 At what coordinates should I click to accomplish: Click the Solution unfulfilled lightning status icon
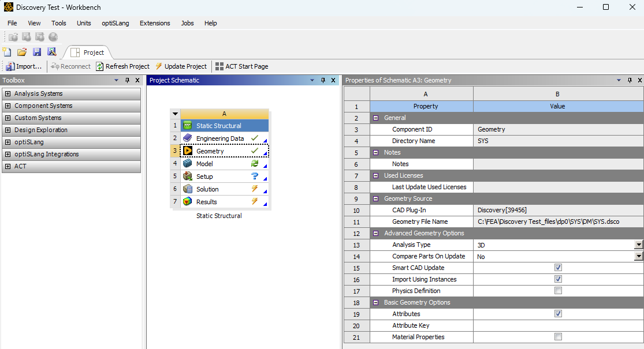coord(255,189)
